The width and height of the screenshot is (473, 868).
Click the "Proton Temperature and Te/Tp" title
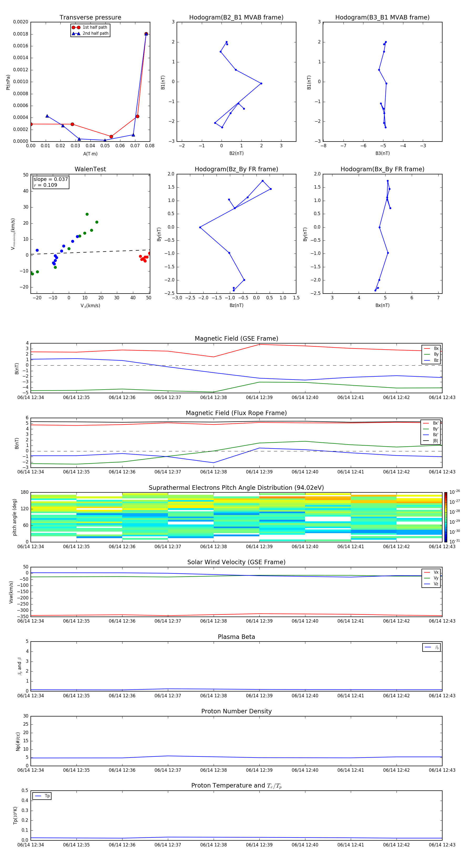(236, 786)
